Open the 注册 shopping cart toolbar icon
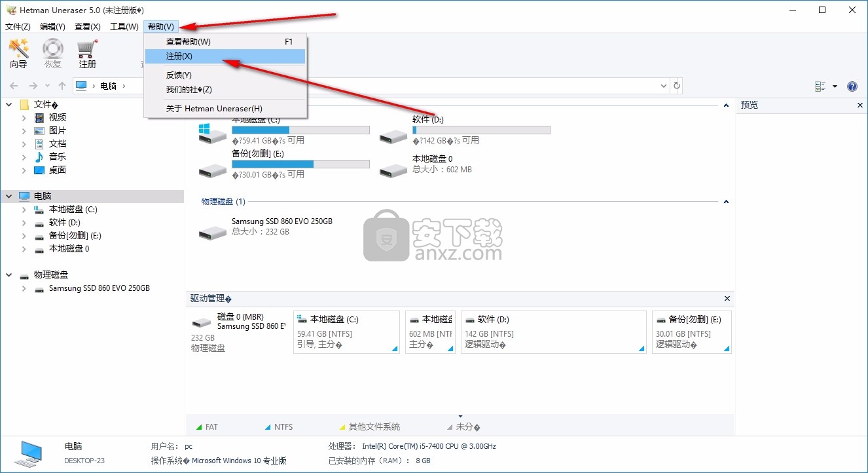Image resolution: width=868 pixels, height=473 pixels. point(87,54)
